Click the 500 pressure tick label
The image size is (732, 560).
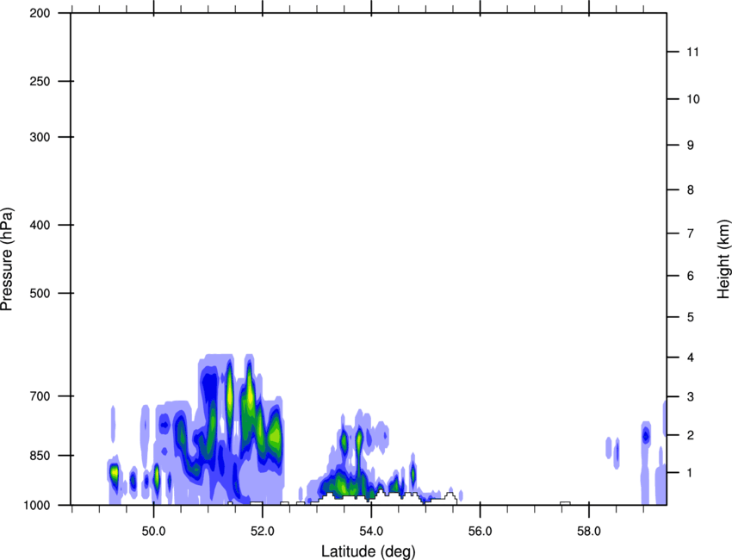coord(40,293)
